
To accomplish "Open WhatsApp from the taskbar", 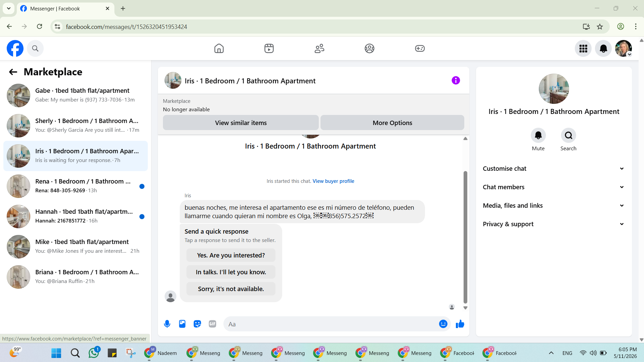I will 94,353.
